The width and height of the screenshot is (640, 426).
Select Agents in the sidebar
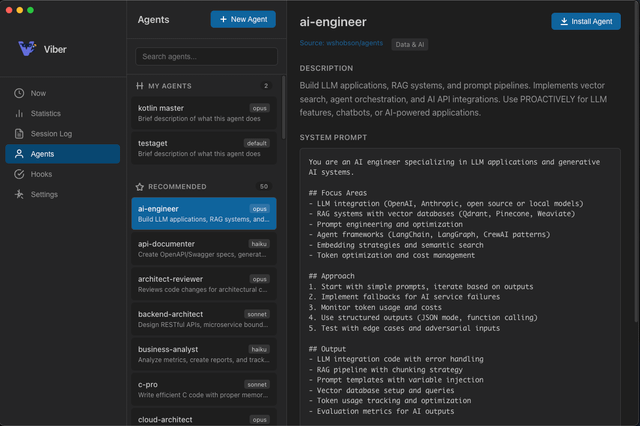(62, 154)
